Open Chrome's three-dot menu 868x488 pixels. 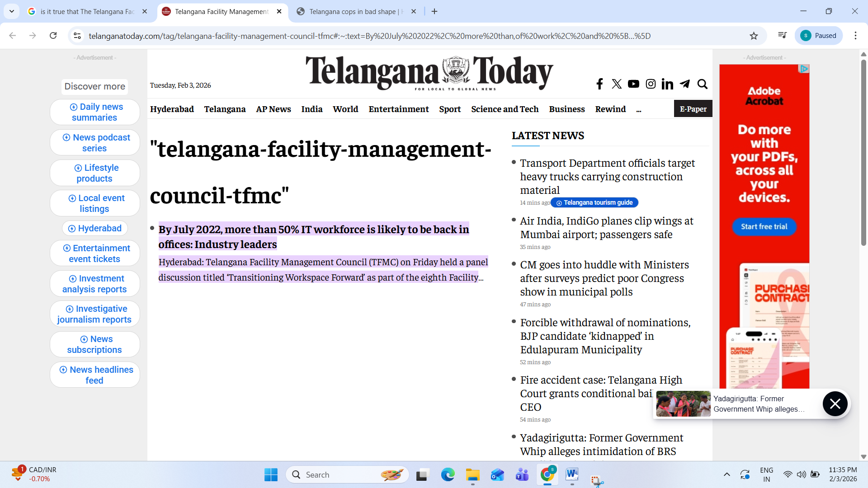[855, 36]
